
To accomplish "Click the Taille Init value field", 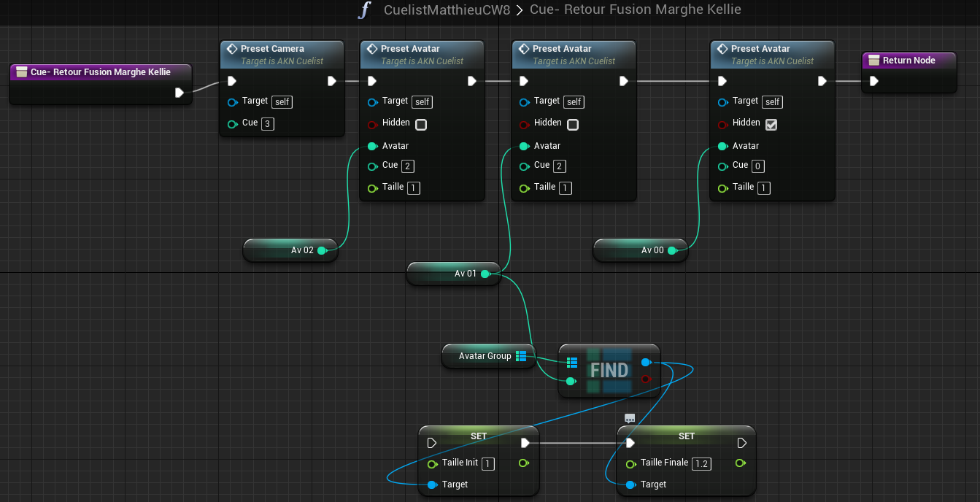I will tap(488, 463).
